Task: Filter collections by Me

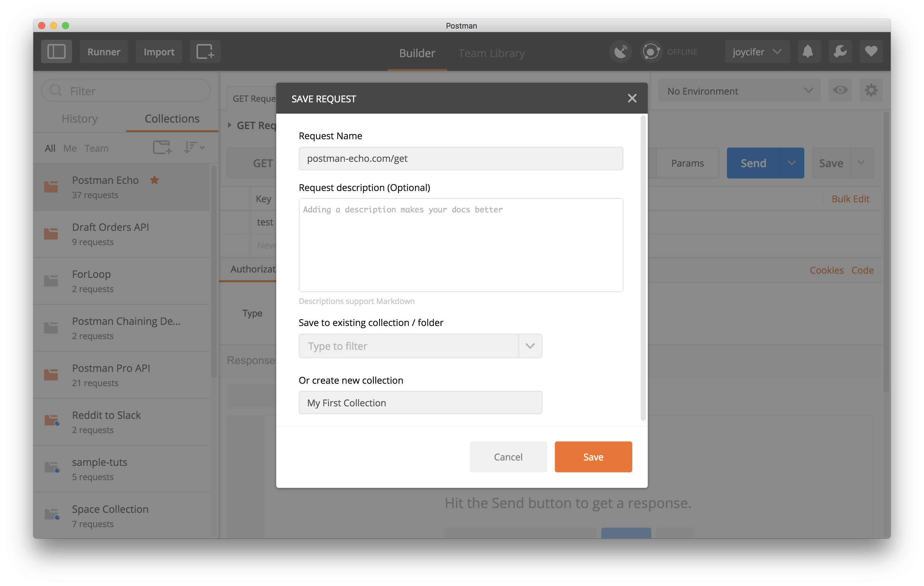Action: [70, 148]
